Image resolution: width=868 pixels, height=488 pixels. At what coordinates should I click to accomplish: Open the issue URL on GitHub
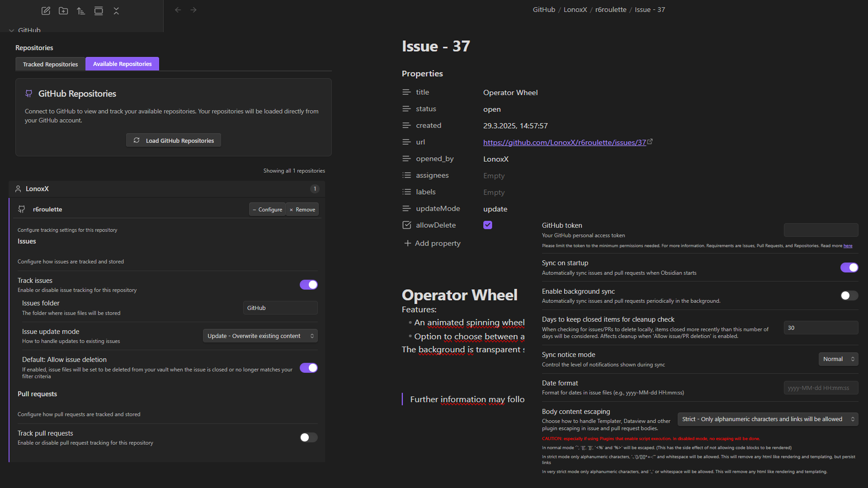pyautogui.click(x=564, y=142)
